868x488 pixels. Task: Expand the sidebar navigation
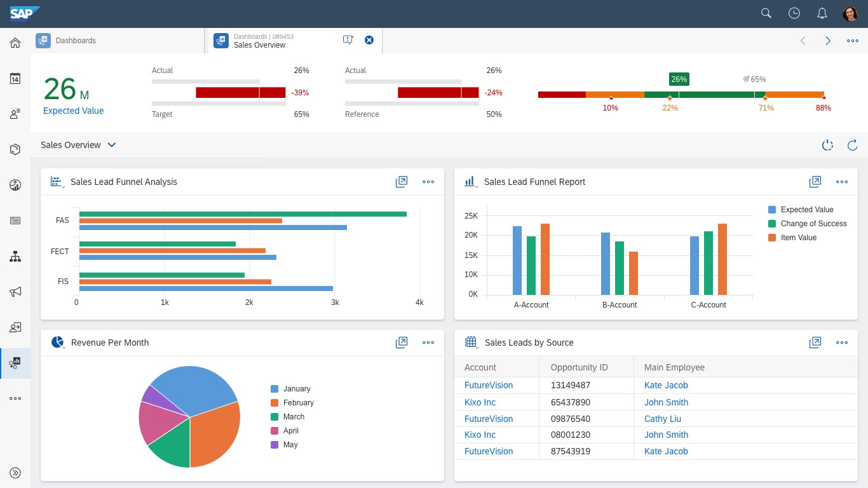click(x=15, y=472)
